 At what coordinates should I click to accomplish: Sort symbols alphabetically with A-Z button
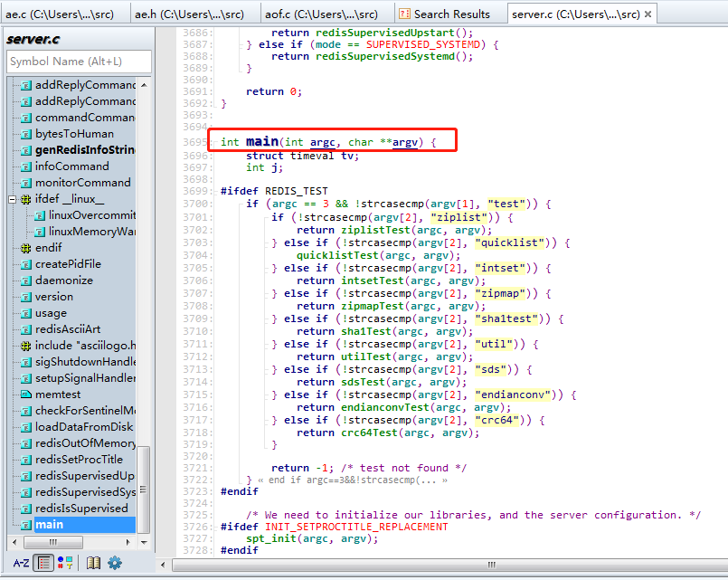[21, 564]
